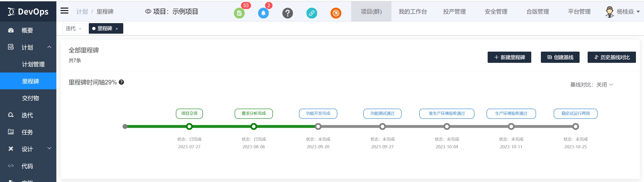
Task: Toggle the hamburger menu icon
Action: (64, 11)
